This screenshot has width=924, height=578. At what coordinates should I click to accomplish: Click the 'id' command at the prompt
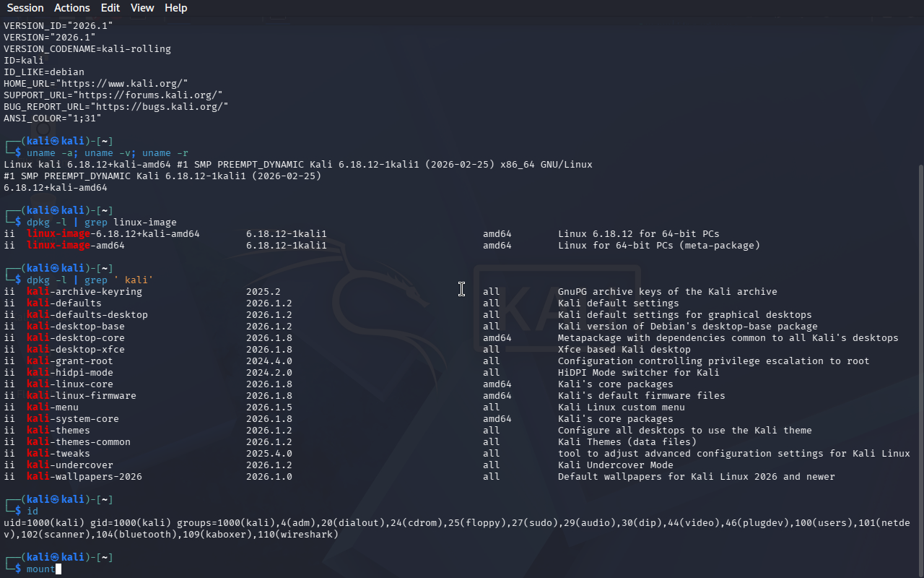32,512
